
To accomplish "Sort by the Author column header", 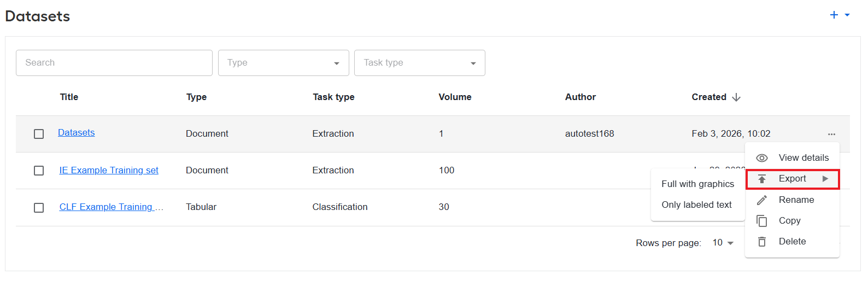I will coord(580,97).
